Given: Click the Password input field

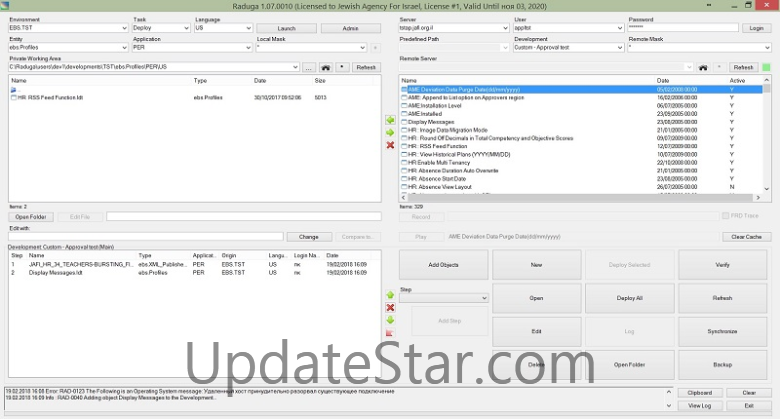Looking at the screenshot, I should coord(682,27).
